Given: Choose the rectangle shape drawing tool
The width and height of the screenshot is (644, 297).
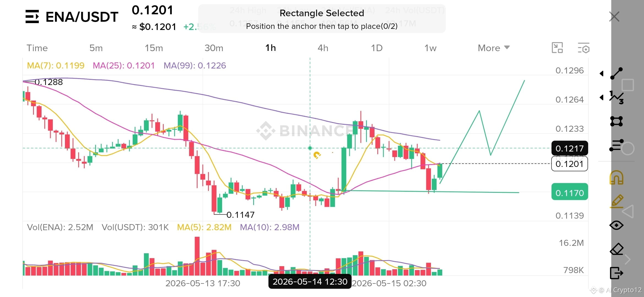Looking at the screenshot, I should click(x=616, y=121).
